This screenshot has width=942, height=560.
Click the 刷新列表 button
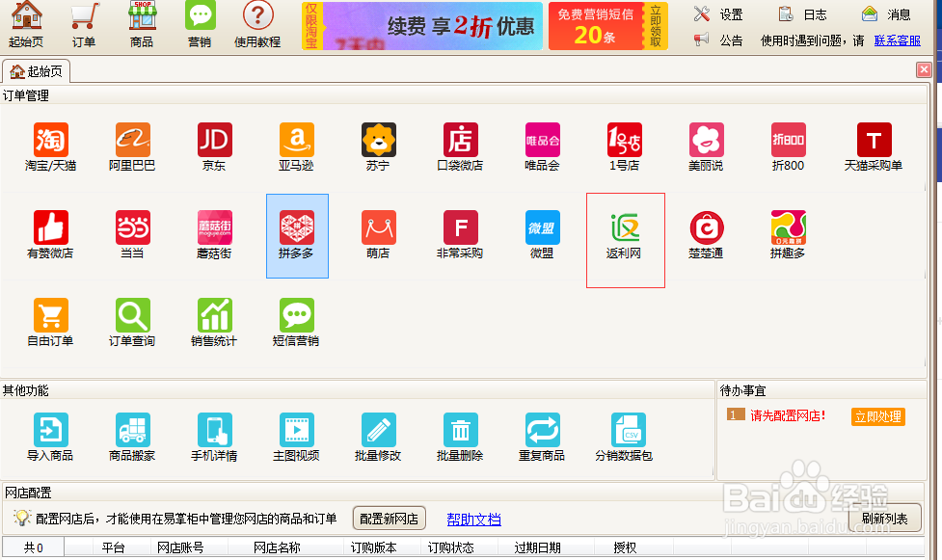point(885,518)
